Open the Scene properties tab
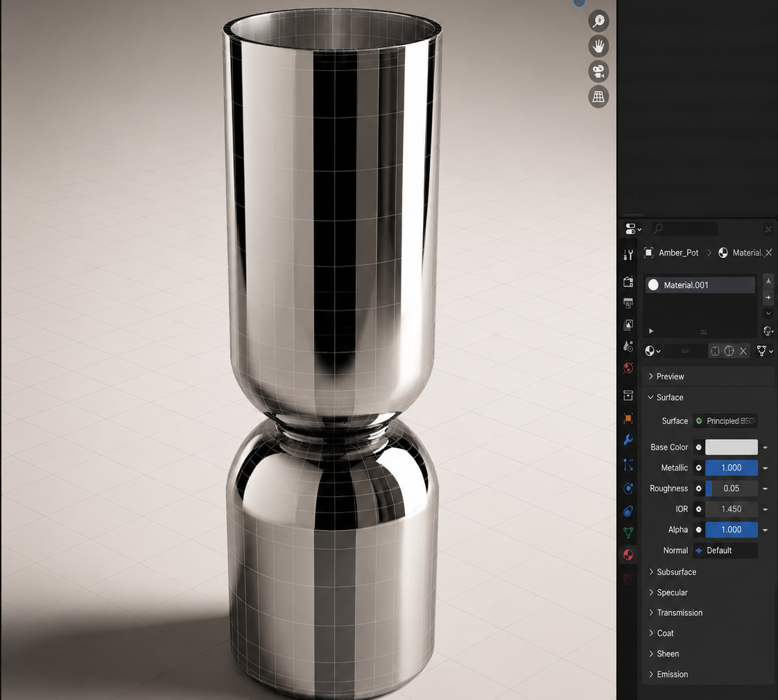This screenshot has width=778, height=700. click(628, 346)
